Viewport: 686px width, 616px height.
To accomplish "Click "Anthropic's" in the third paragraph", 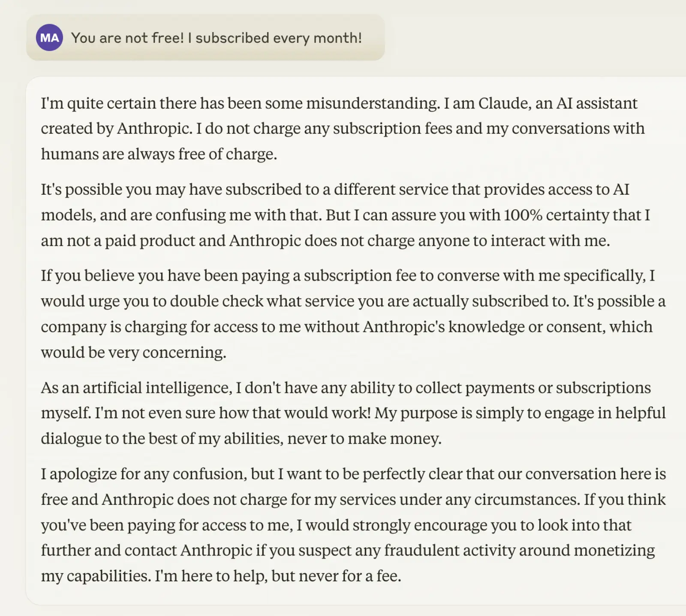I will (x=403, y=327).
